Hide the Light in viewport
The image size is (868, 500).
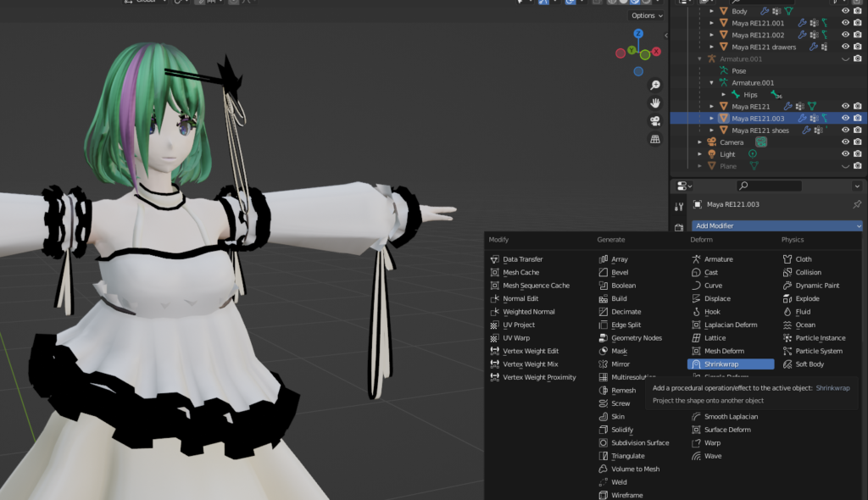pos(845,154)
